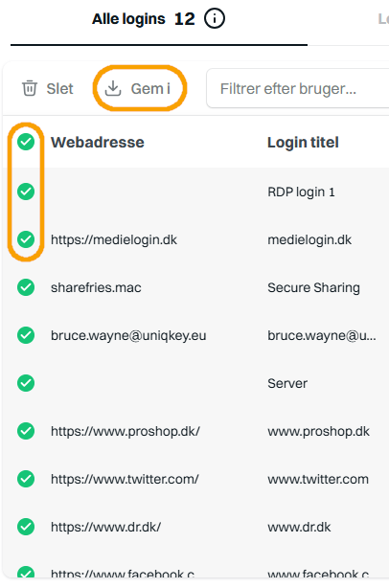Sort by Login titel column header
This screenshot has width=389, height=588.
coord(303,143)
